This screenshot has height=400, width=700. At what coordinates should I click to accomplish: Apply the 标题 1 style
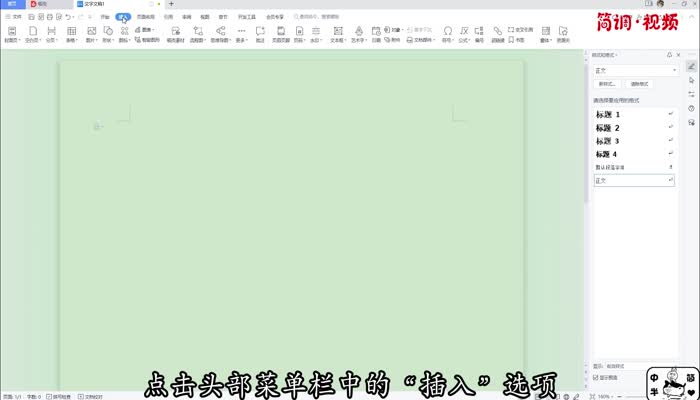pos(634,115)
